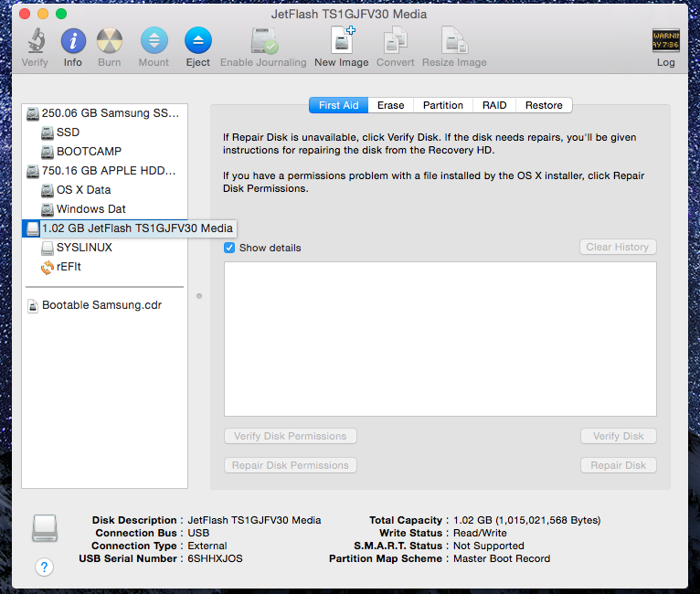This screenshot has height=594, width=700.
Task: Select the BOOTCAMP volume
Action: [x=104, y=152]
